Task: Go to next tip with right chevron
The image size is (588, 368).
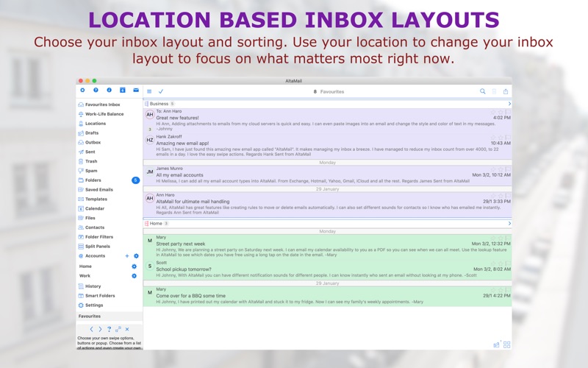Action: coord(100,329)
